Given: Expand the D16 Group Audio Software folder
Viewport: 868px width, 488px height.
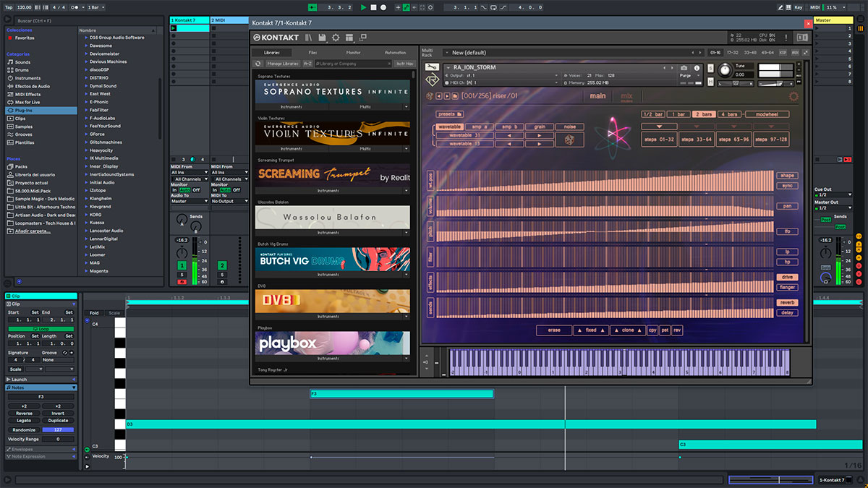Looking at the screenshot, I should pos(85,38).
